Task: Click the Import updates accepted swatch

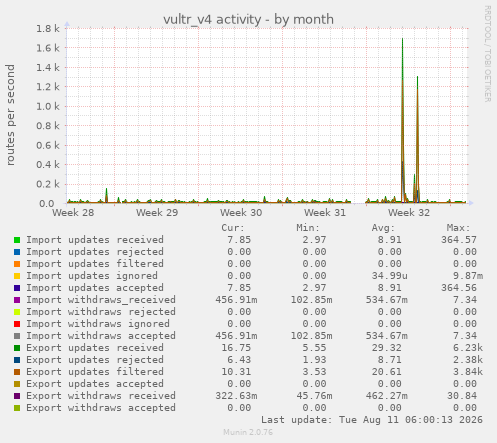Action: tap(17, 288)
